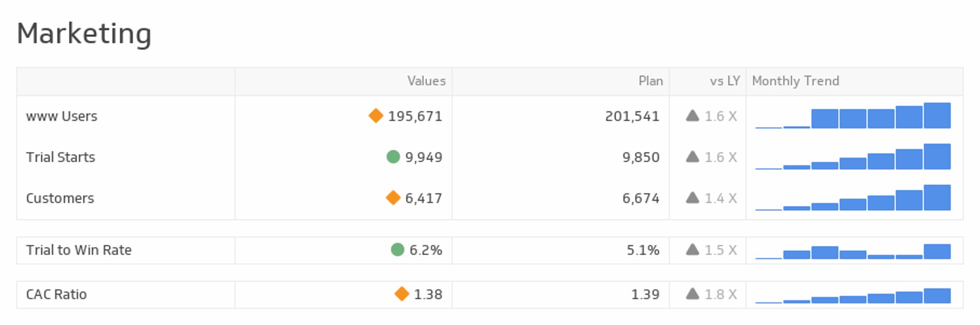Click the up triangle in CAC Ratio row
Viewport: 980px width, 325px height.
(692, 294)
